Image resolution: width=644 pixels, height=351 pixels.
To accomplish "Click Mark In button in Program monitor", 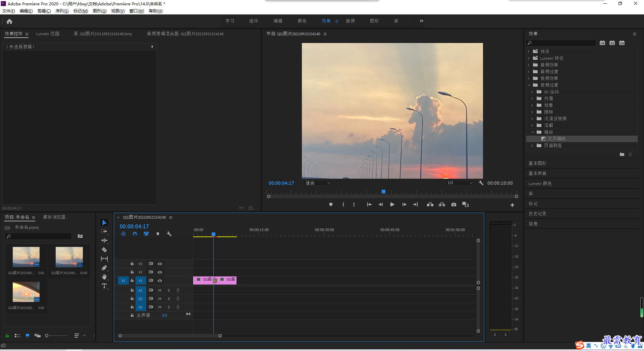I will (x=343, y=205).
